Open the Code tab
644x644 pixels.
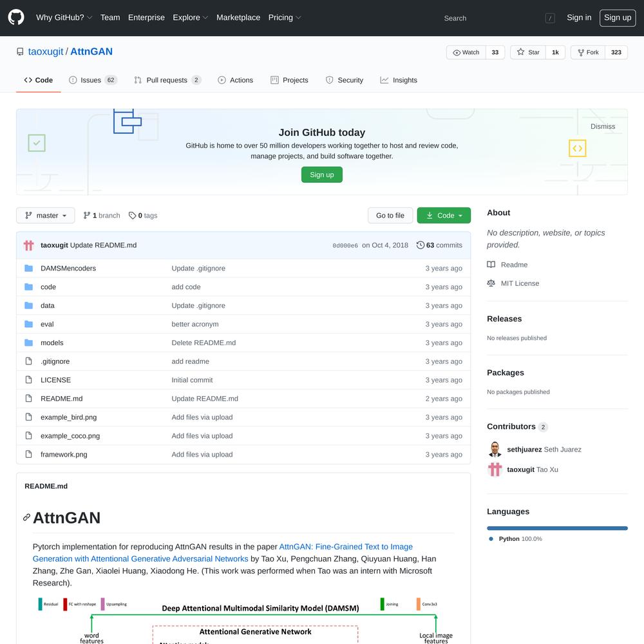point(39,80)
